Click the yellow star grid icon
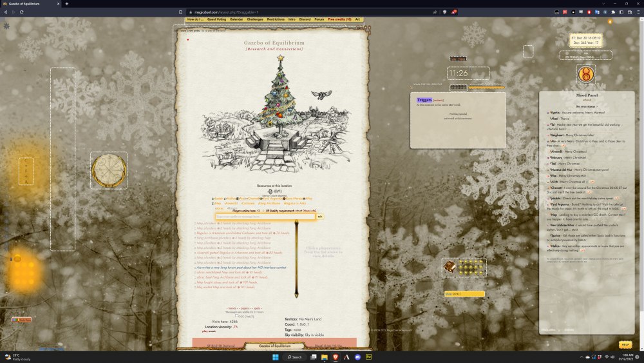This screenshot has height=363, width=644. 471,268
